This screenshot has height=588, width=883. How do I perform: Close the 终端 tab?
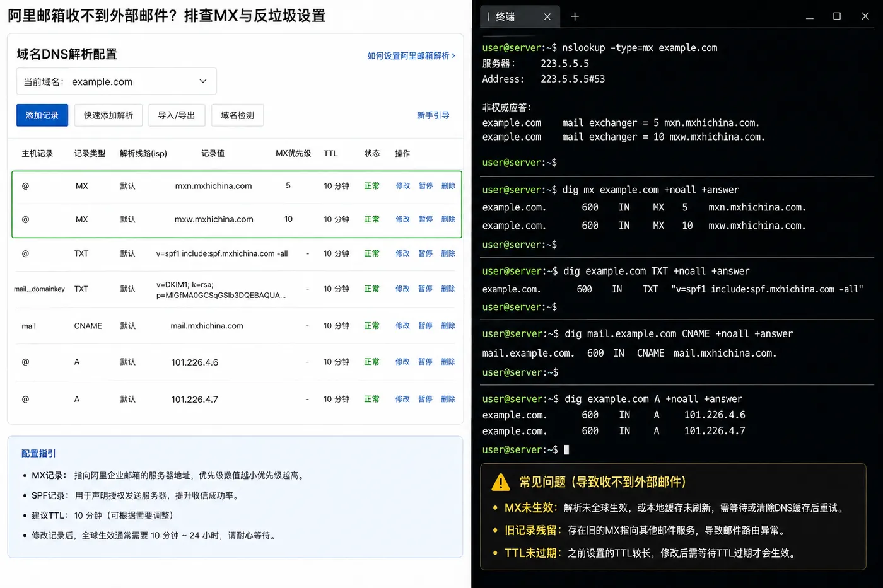pyautogui.click(x=547, y=17)
